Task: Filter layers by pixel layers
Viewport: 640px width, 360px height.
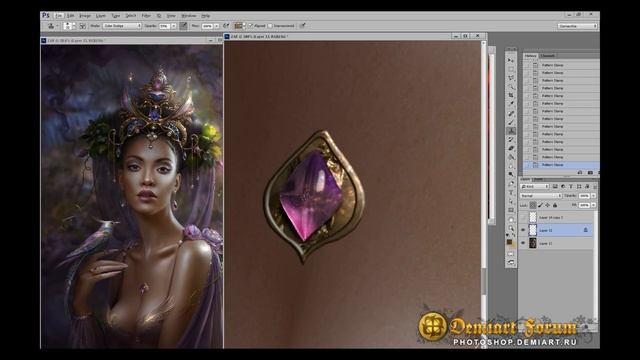Action: tap(555, 186)
